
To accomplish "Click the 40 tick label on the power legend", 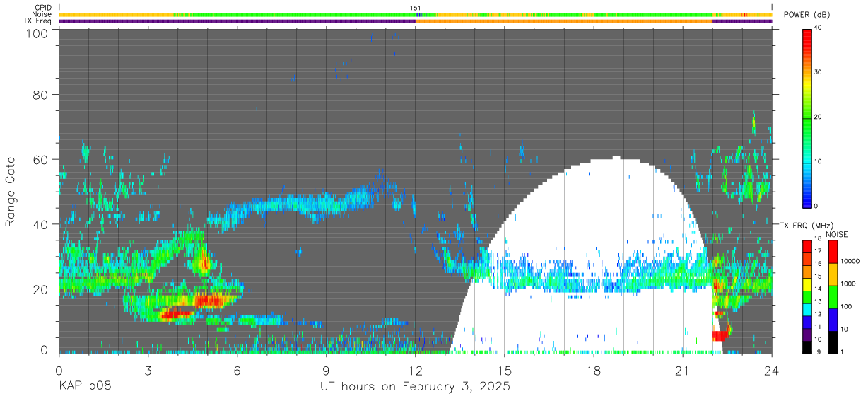I will point(819,28).
